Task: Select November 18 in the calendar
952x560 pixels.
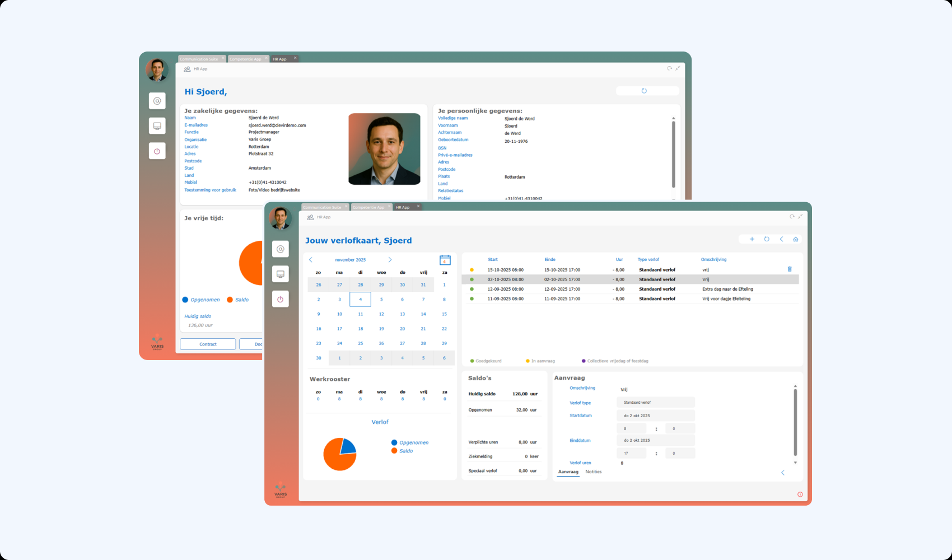Action: 360,329
